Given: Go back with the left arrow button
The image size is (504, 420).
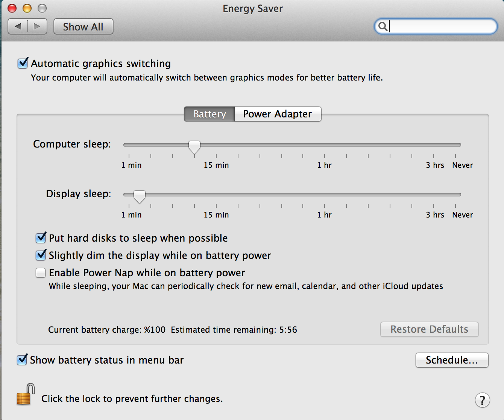Looking at the screenshot, I should click(18, 26).
